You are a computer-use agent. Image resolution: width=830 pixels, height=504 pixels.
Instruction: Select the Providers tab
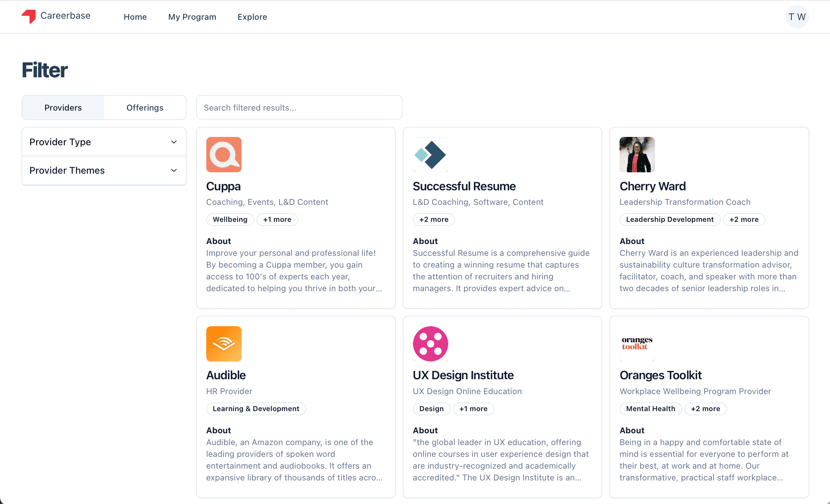click(63, 107)
